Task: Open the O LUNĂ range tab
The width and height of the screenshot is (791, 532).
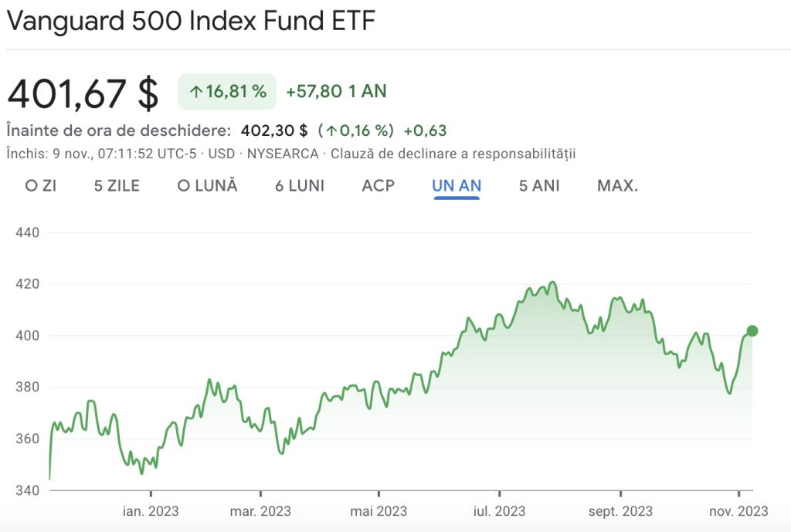Action: (x=207, y=186)
